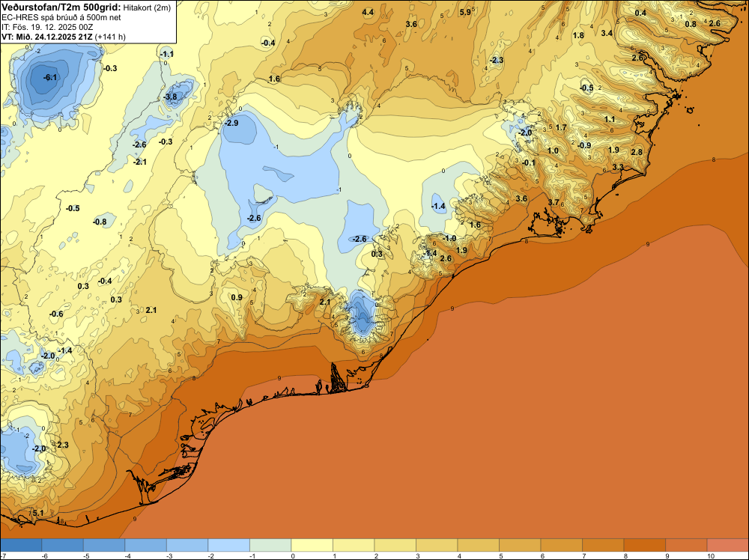The height and width of the screenshot is (560, 749).
Task: Click the 1.8 temperature value
Action: 578,35
